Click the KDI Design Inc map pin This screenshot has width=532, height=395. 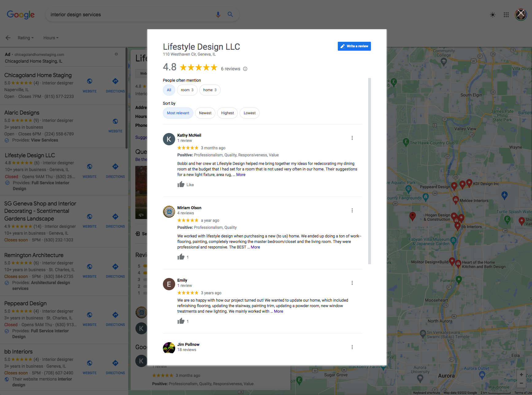click(x=469, y=183)
